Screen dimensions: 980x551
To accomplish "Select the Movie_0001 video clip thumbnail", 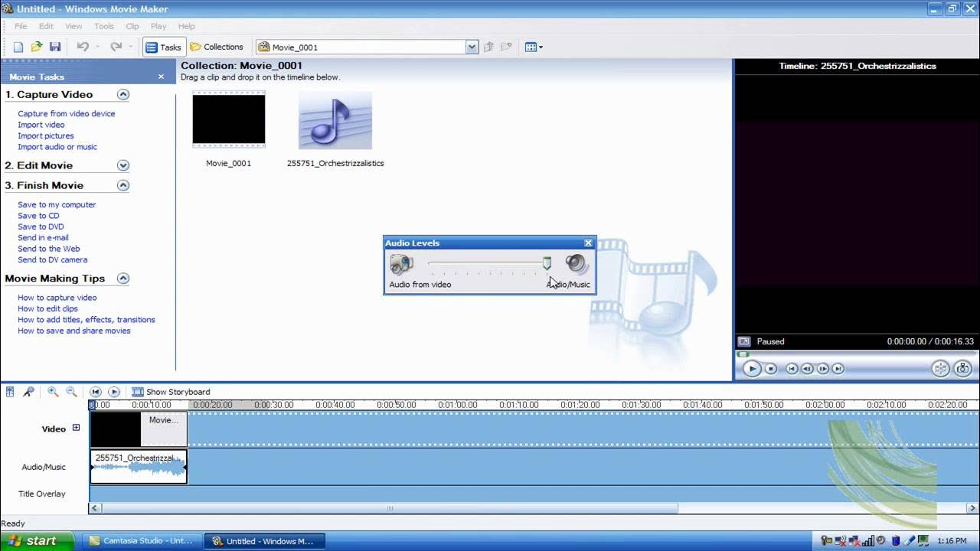I will tap(229, 119).
